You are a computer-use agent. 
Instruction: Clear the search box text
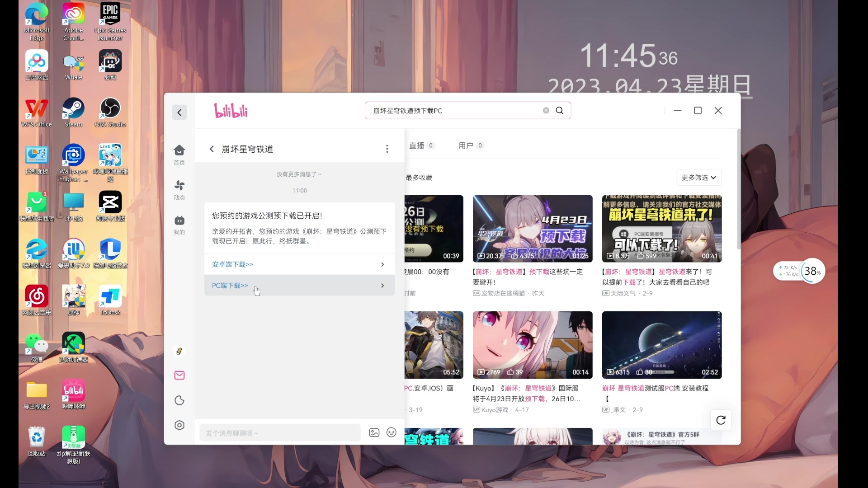pos(546,110)
